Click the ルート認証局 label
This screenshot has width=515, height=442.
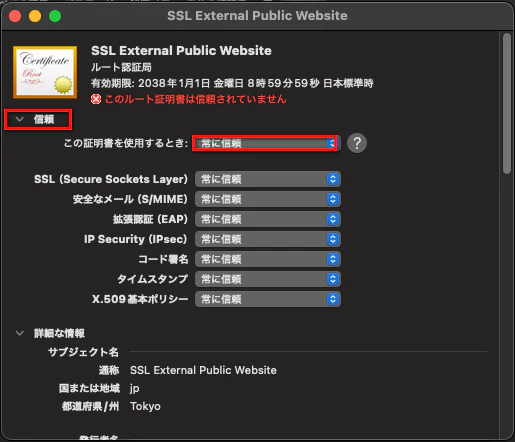(121, 67)
